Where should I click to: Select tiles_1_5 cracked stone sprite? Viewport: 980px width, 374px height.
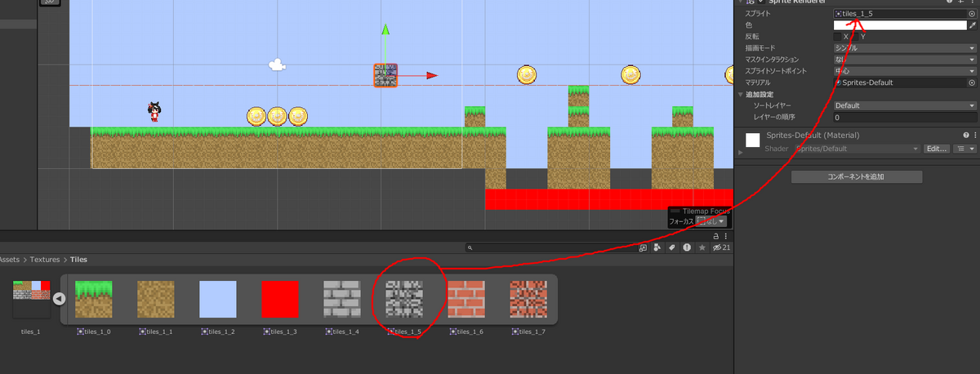(x=404, y=299)
